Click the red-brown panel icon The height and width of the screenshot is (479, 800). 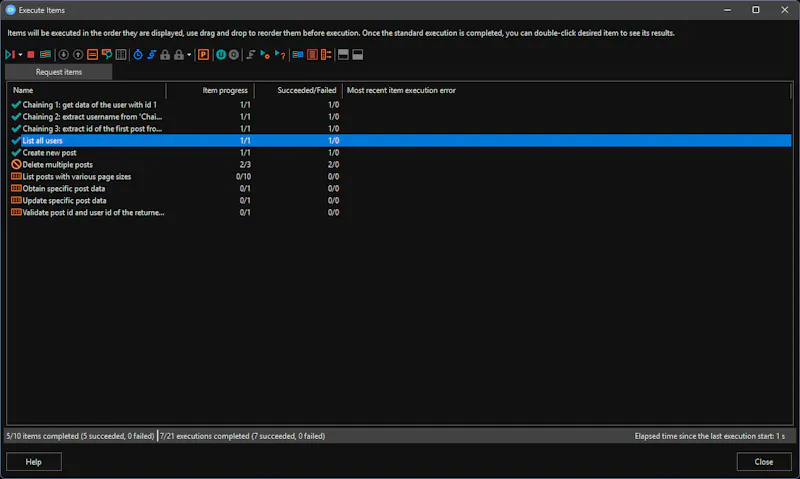pos(312,55)
